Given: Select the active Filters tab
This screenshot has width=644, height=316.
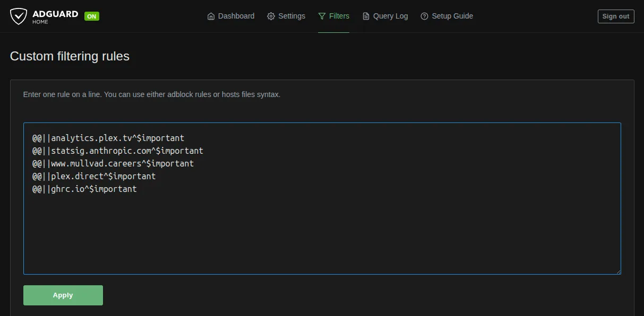Looking at the screenshot, I should tap(338, 16).
